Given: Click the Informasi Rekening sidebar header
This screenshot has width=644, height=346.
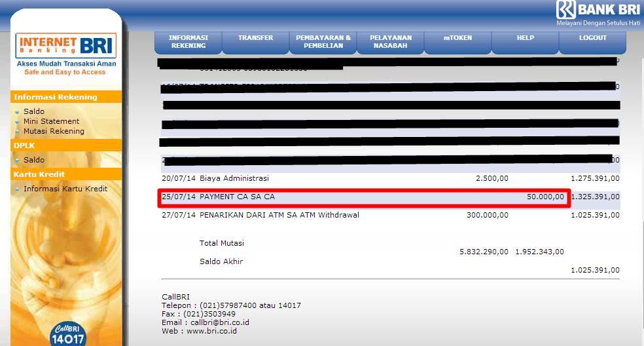Looking at the screenshot, I should (x=66, y=97).
